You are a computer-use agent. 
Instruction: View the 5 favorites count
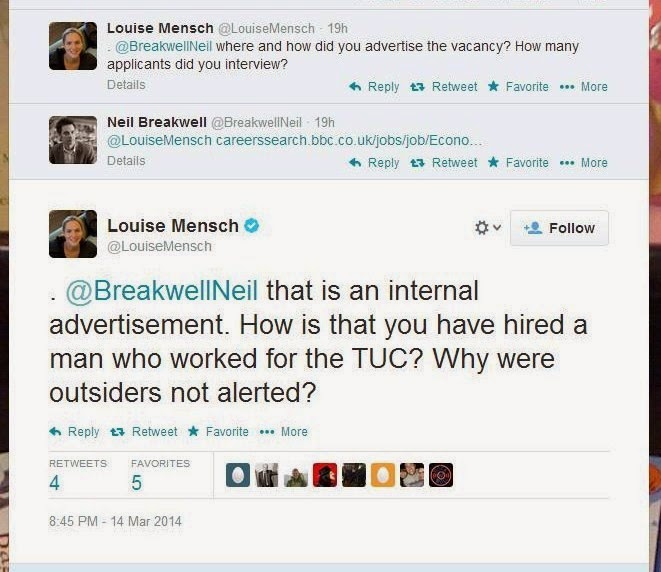[137, 483]
